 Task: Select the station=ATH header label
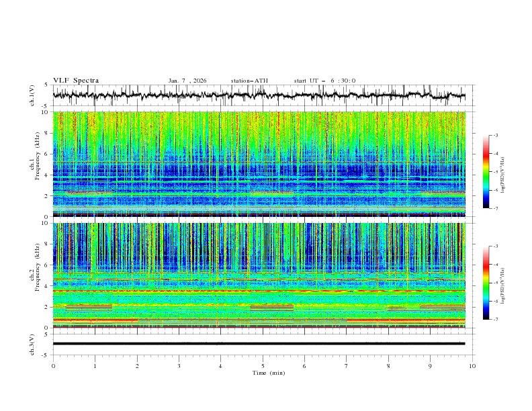(249, 81)
